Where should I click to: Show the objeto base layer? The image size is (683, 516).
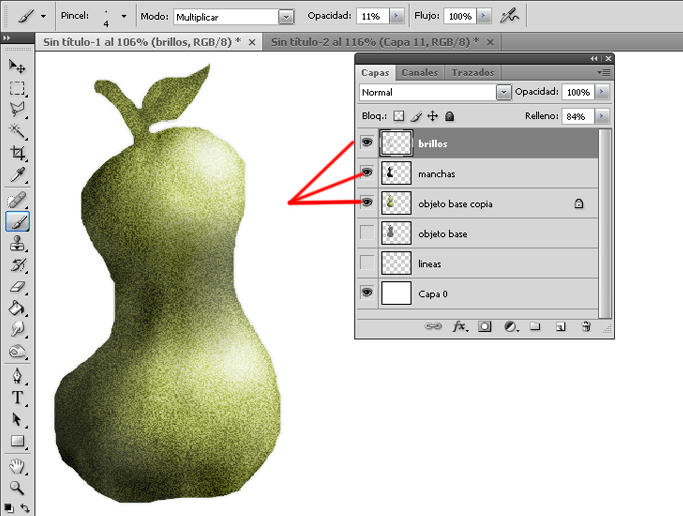tap(367, 233)
